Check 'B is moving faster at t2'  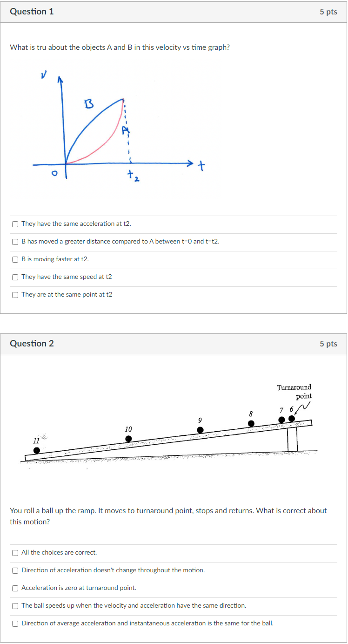15,259
